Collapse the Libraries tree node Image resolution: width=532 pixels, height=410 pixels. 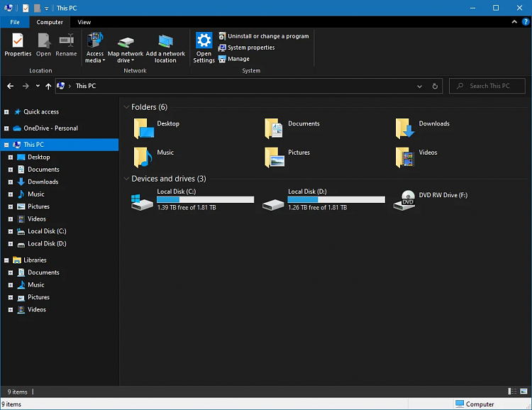tap(6, 260)
